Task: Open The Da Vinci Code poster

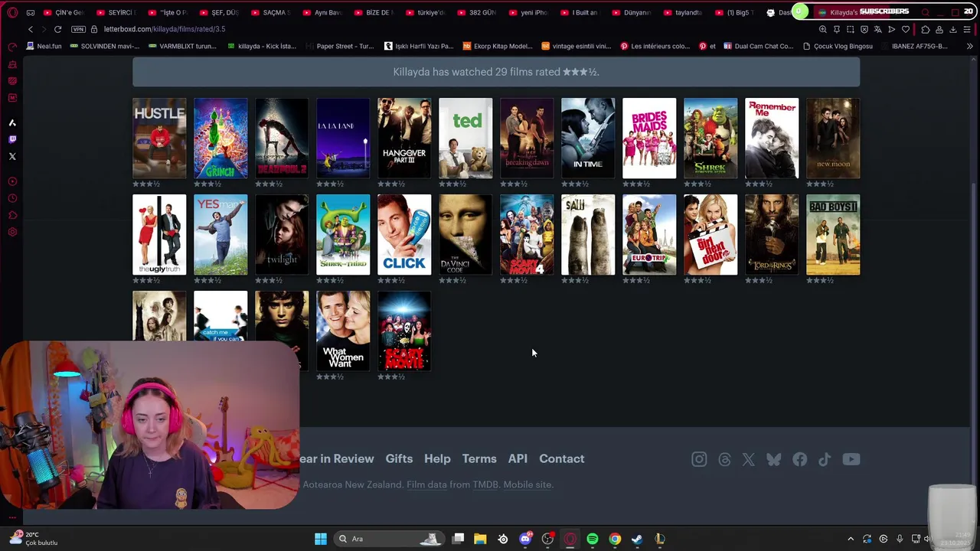Action: [x=465, y=235]
